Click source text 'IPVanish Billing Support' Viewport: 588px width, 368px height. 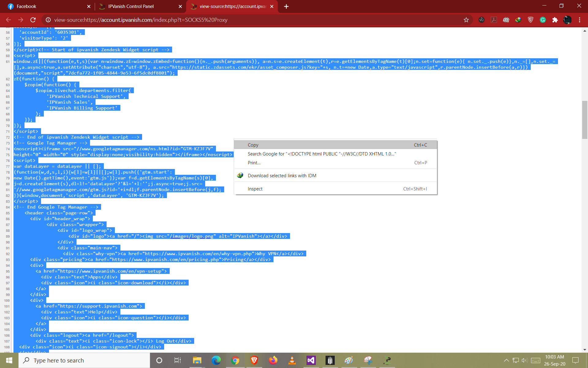click(82, 108)
